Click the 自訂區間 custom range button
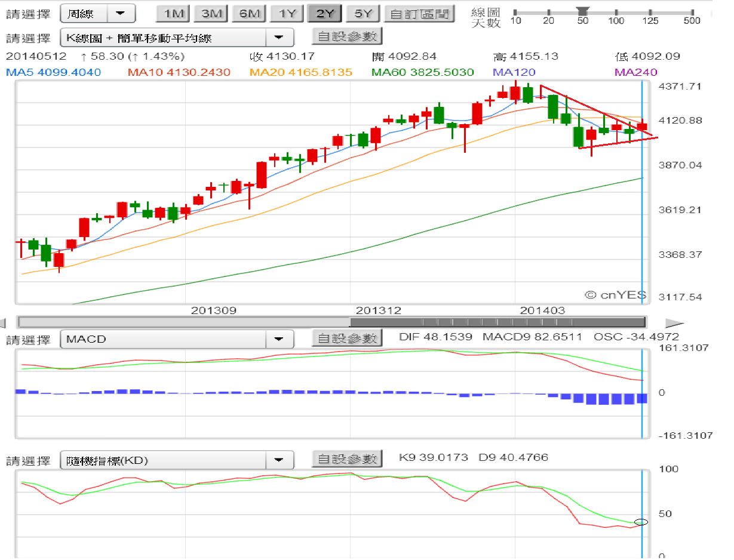734x560 pixels. pos(419,14)
